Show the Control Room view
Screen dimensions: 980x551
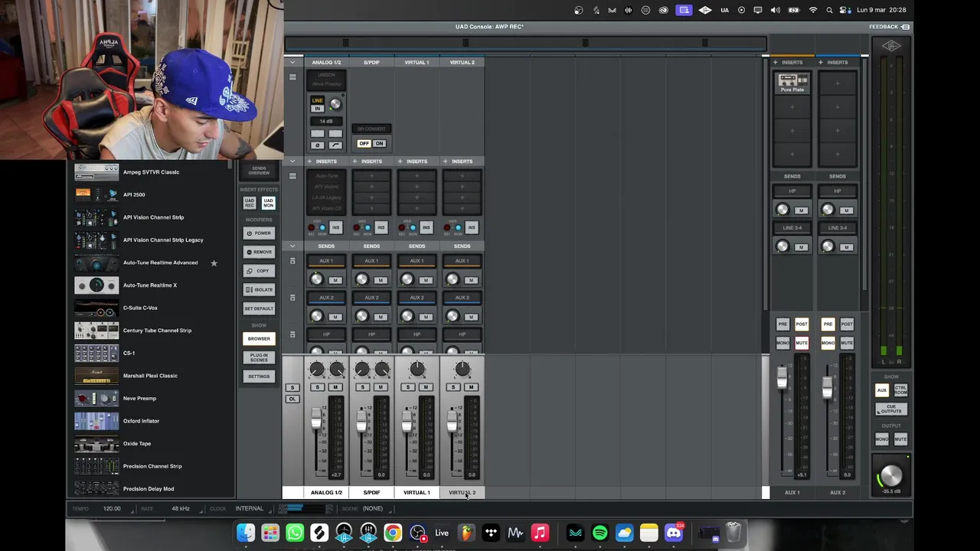[900, 390]
